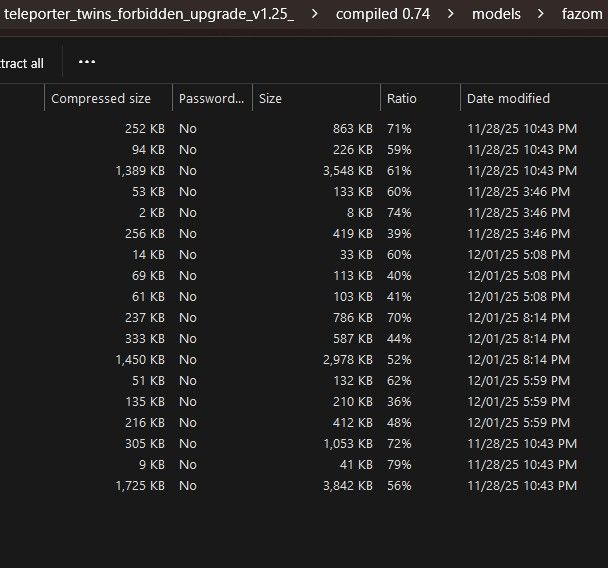
Task: Click the 69 KB compressed size value
Action: coord(148,276)
